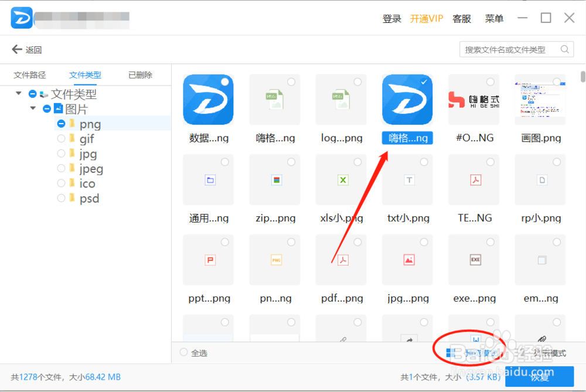Click the pn...ng orange PNG icon
This screenshot has height=392, width=586.
click(x=277, y=260)
